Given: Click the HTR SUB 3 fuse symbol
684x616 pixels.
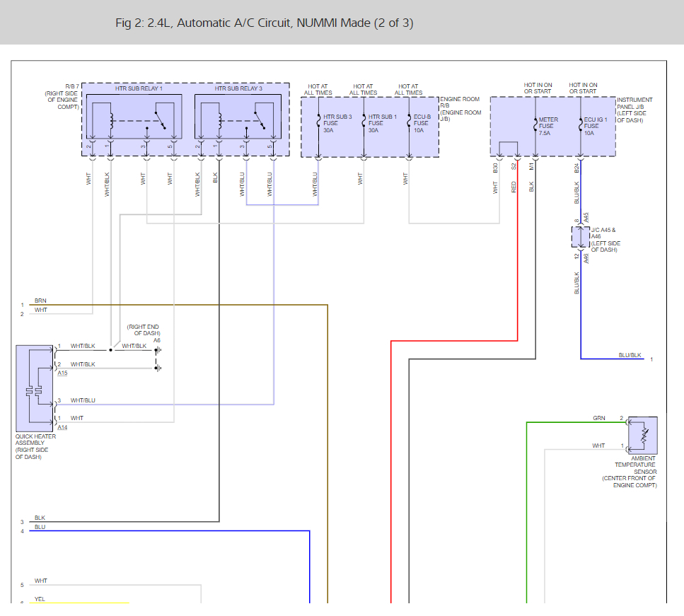Looking at the screenshot, I should [x=318, y=121].
